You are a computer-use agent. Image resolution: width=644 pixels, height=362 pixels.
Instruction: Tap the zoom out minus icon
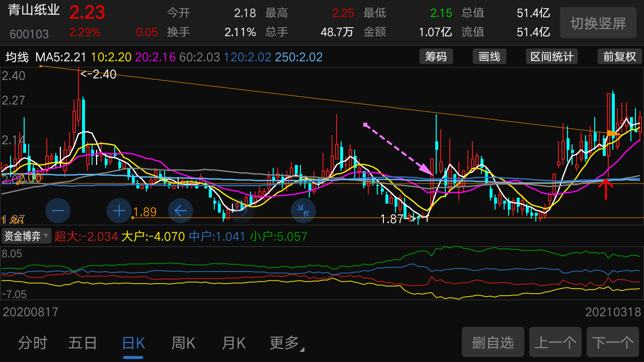pos(58,211)
